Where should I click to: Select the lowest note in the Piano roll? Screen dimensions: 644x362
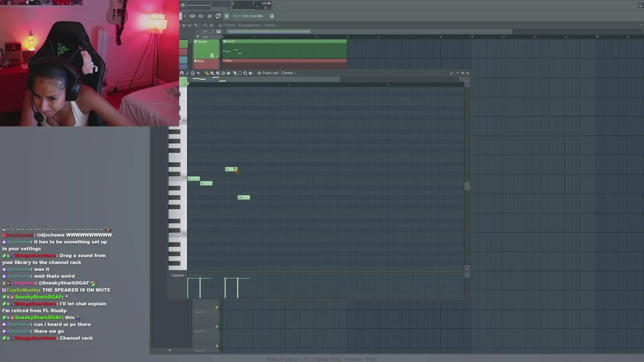click(244, 197)
